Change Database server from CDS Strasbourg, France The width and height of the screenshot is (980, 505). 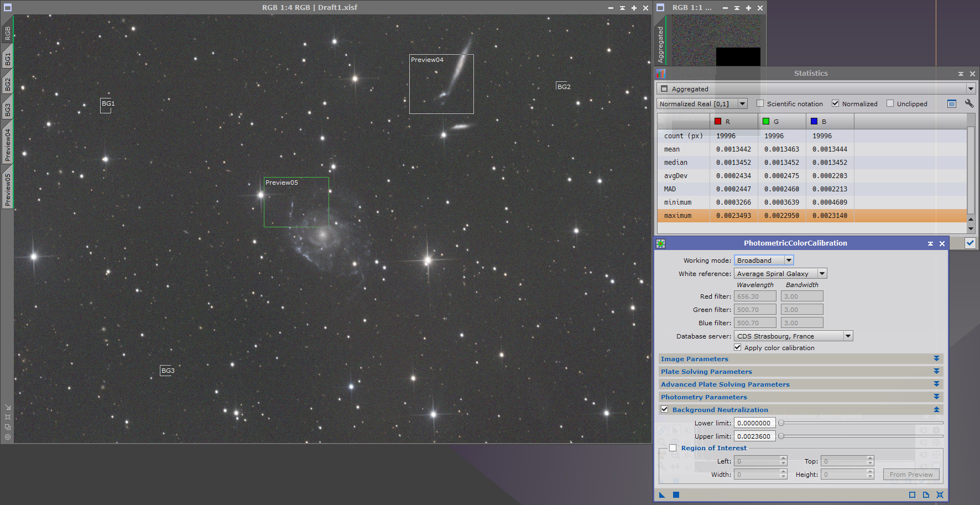tap(848, 336)
